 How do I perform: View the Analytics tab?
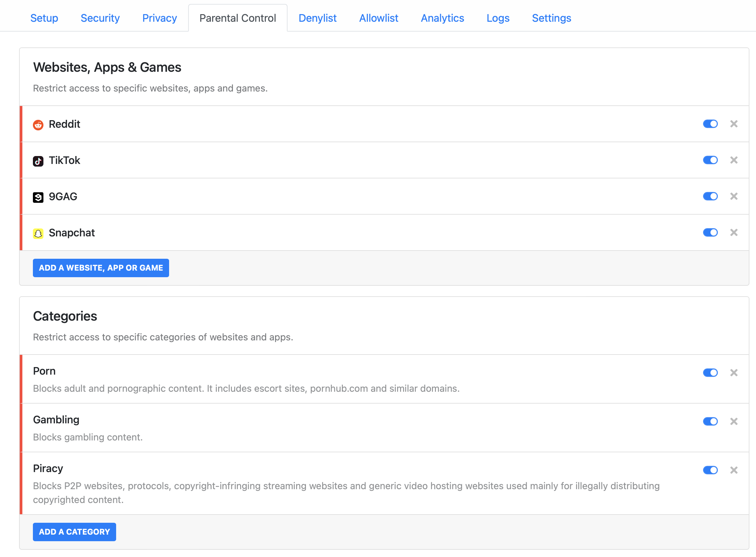click(442, 18)
